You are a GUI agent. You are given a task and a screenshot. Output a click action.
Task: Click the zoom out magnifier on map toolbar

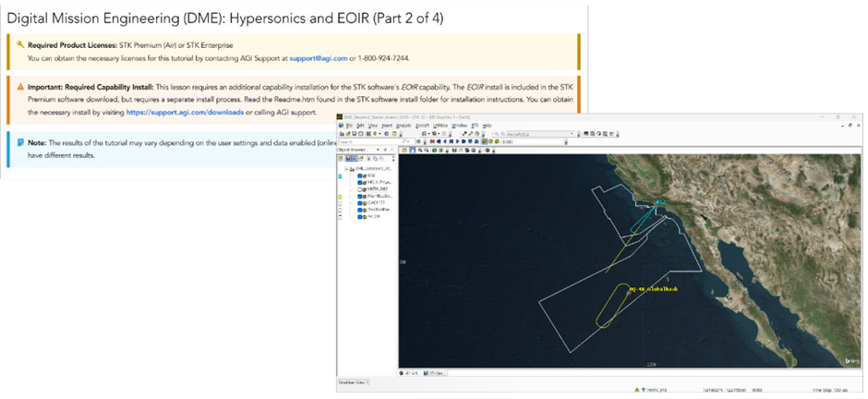[427, 150]
